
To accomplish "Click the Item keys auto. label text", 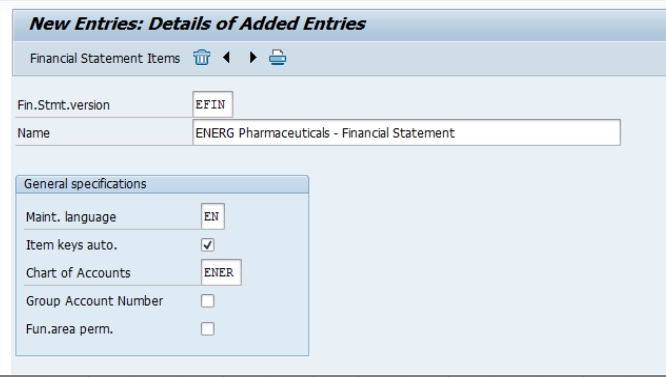I will (x=71, y=245).
